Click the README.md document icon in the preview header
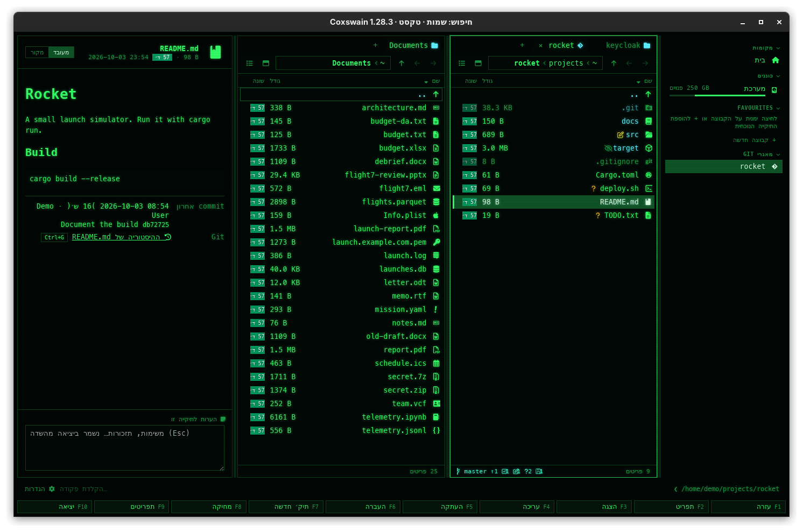This screenshot has height=532, width=803. 215,52
